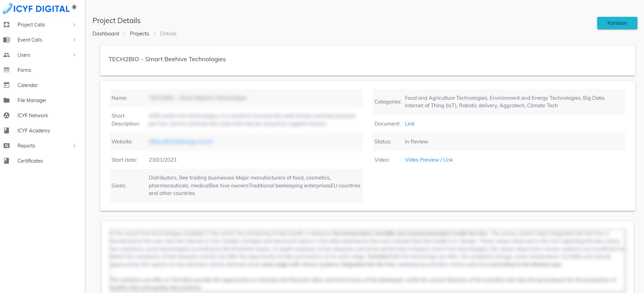The image size is (644, 293).
Task: Click the Details breadcrumb text
Action: [168, 34]
